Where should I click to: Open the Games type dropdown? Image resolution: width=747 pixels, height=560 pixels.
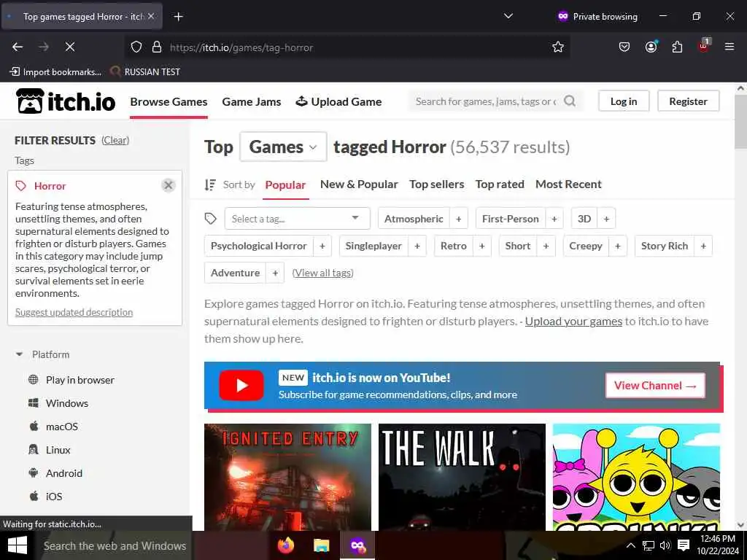click(x=284, y=147)
